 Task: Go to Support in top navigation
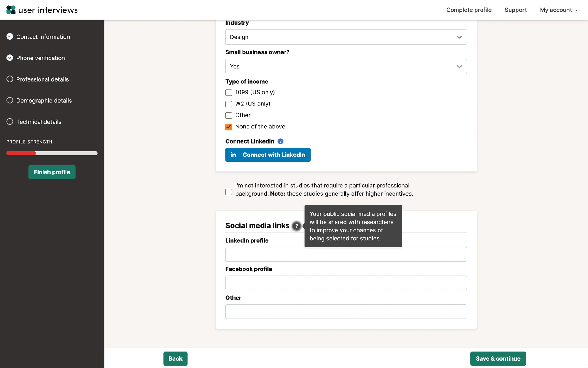coord(515,10)
